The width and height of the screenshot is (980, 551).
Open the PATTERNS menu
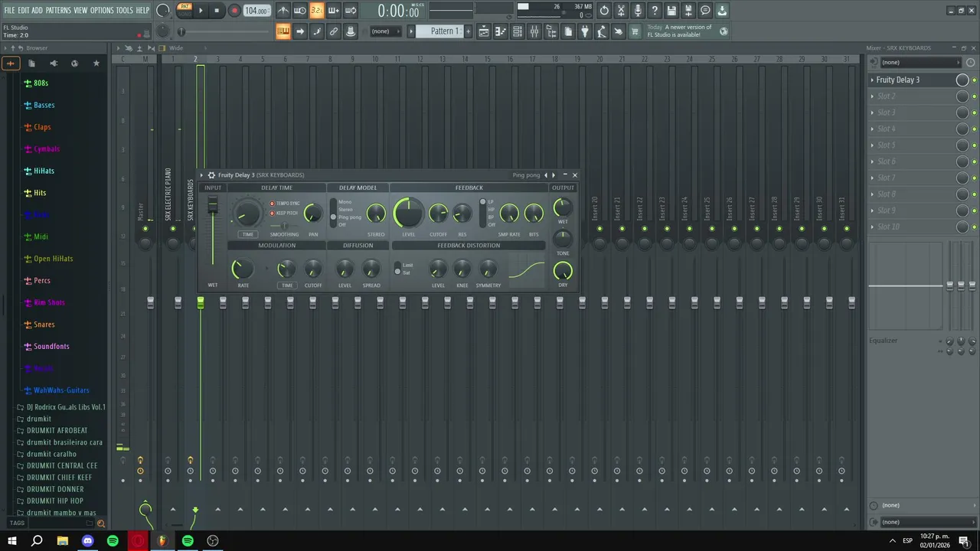point(58,11)
